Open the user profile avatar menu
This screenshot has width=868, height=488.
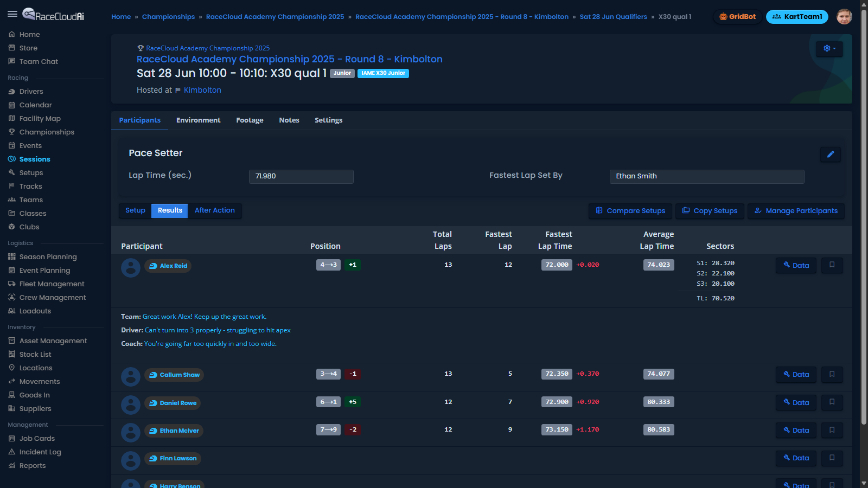click(x=844, y=16)
